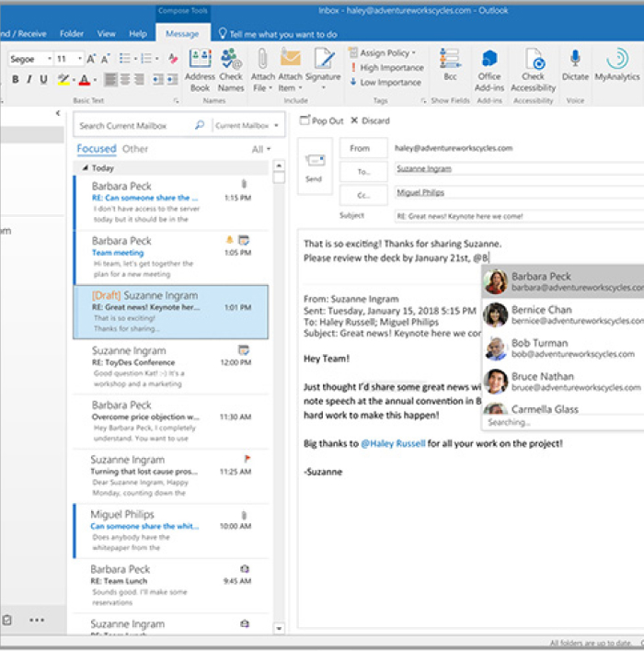Open the Folder tab

click(72, 34)
